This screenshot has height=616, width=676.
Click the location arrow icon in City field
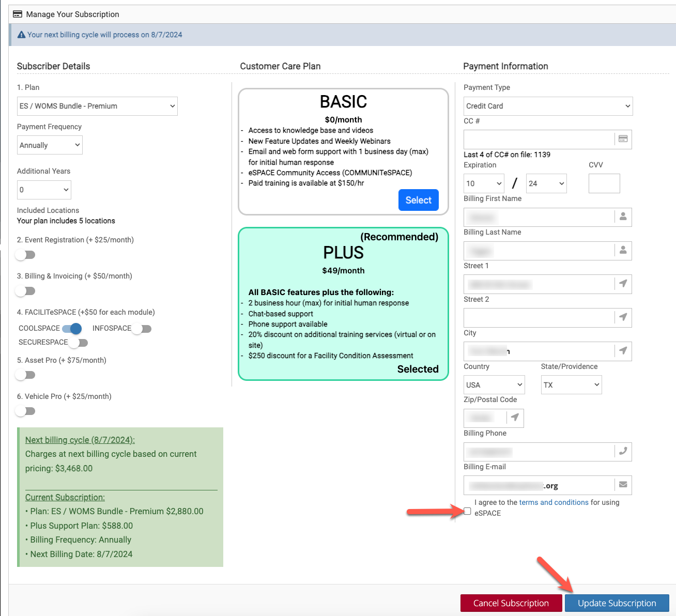623,351
